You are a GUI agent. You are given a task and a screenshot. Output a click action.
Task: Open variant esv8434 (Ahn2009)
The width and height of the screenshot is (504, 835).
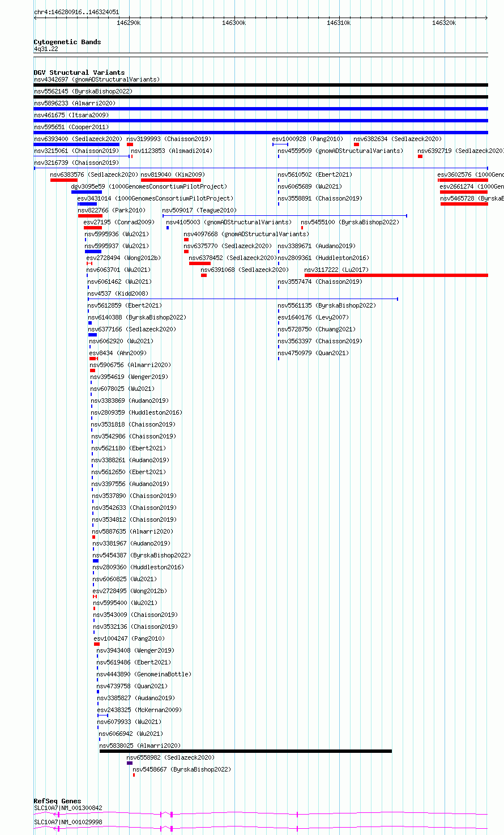(x=118, y=353)
